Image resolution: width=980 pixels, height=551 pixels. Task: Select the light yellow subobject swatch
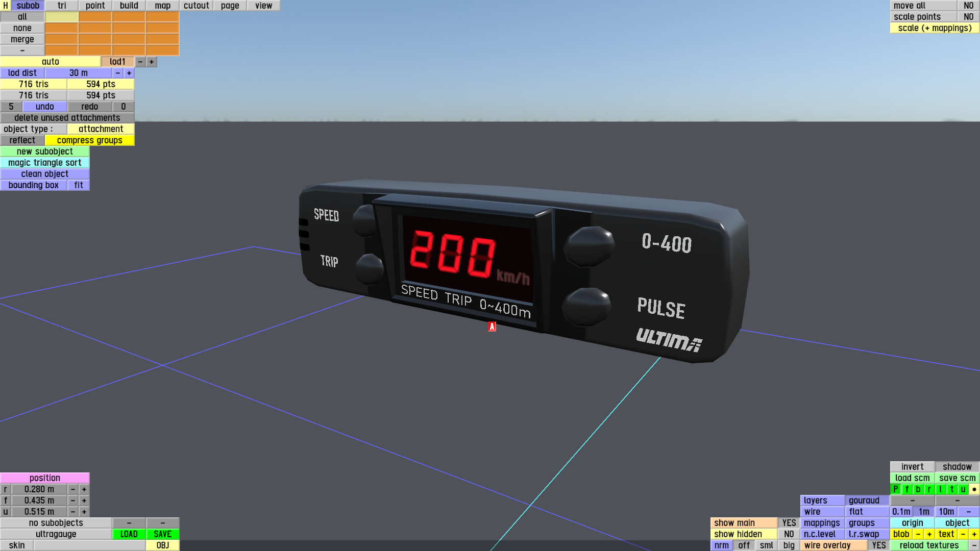pyautogui.click(x=62, y=17)
